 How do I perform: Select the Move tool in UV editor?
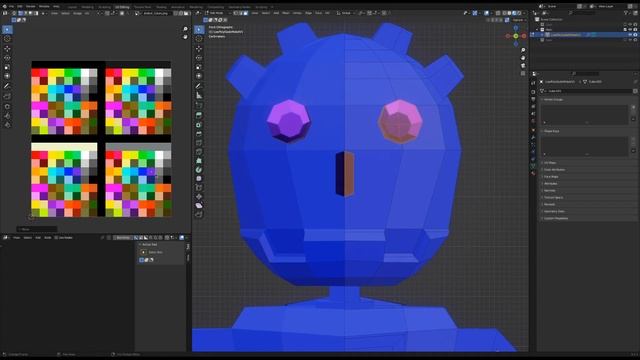7,49
